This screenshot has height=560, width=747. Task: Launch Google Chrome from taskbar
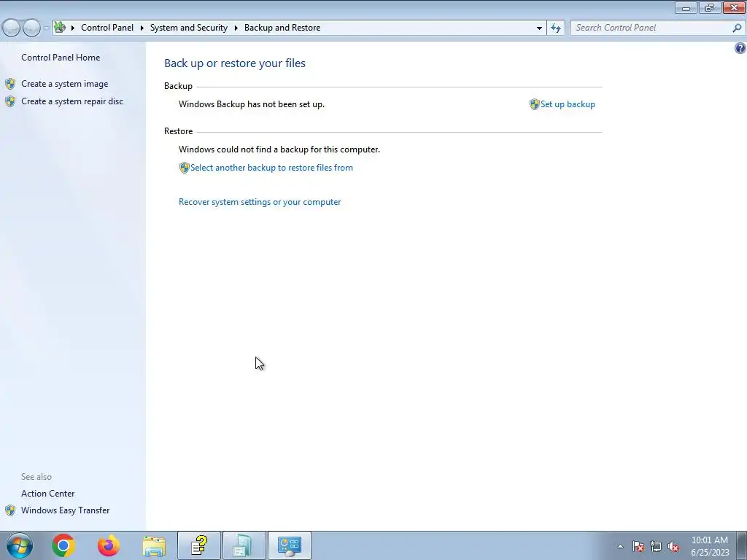click(63, 545)
